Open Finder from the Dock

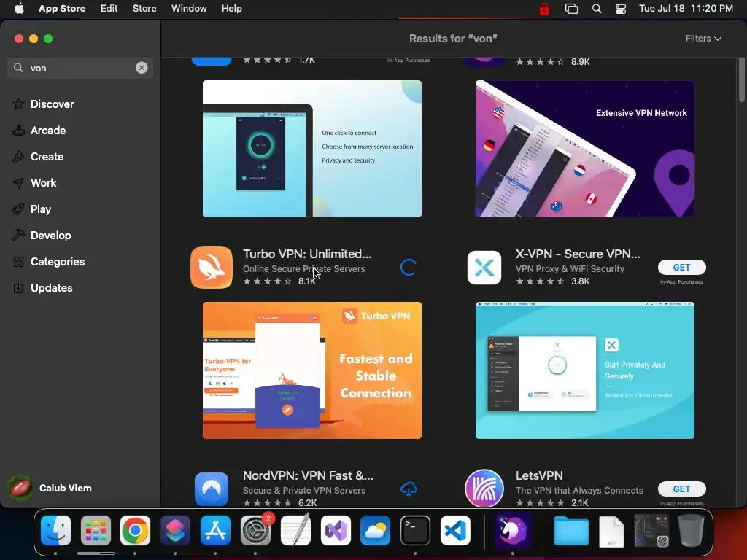[x=55, y=531]
